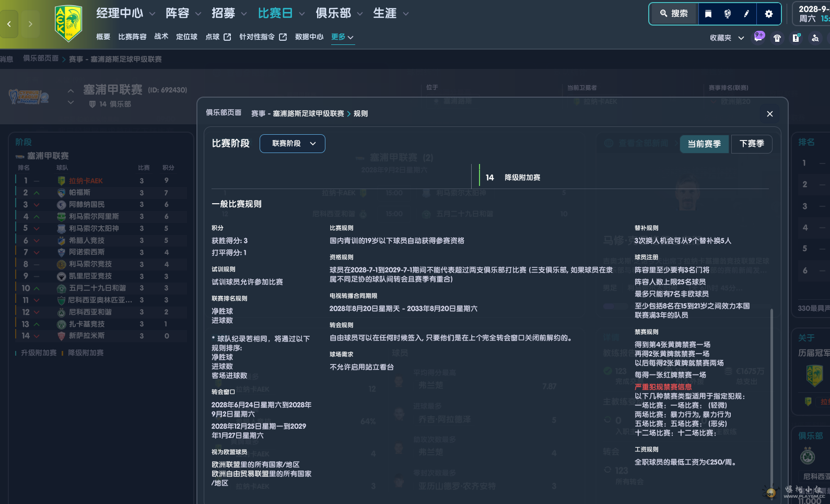The width and height of the screenshot is (830, 504).
Task: Open 帕福斯 in the league table
Action: click(x=79, y=193)
